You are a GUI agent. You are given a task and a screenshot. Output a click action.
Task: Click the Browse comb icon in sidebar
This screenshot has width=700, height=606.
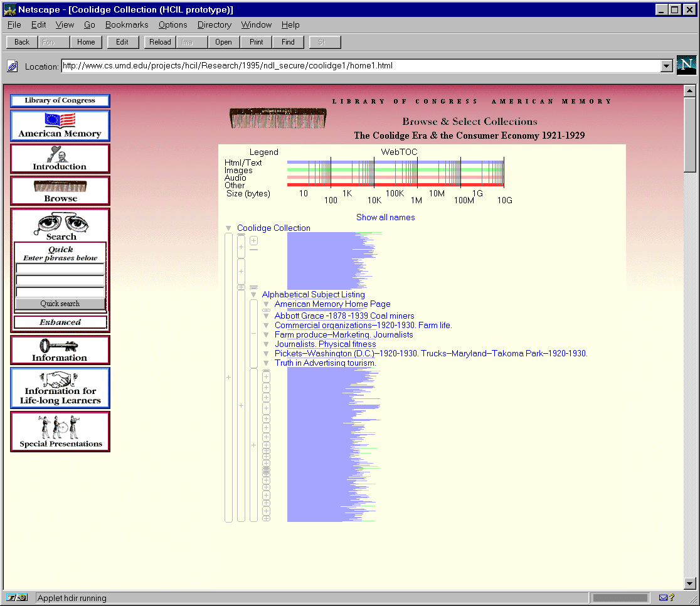[60, 187]
